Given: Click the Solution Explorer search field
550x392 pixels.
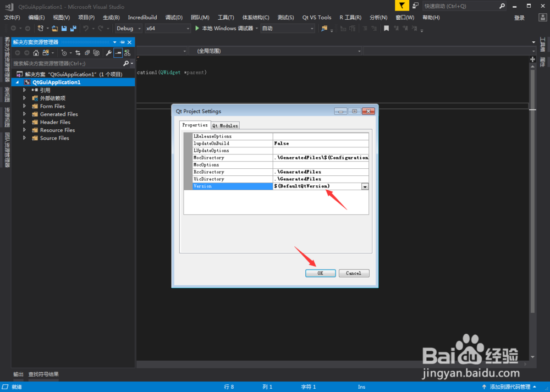Looking at the screenshot, I should coord(67,63).
